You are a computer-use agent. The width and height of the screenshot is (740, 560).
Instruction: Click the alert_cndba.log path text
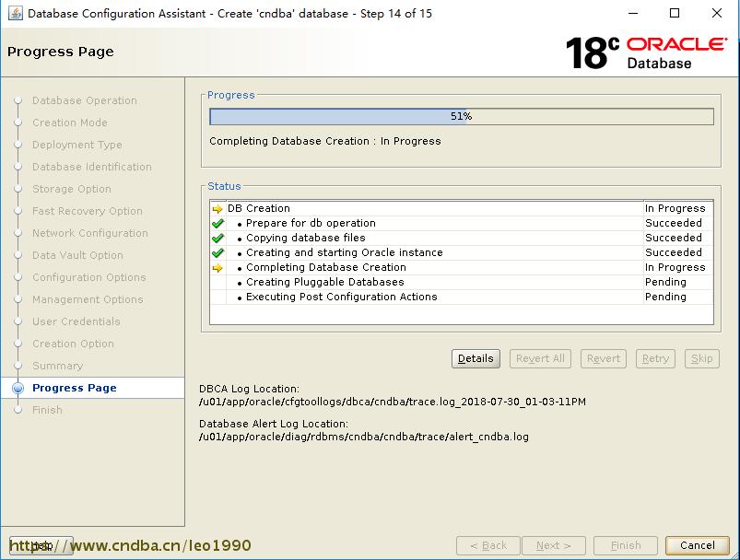[x=364, y=437]
